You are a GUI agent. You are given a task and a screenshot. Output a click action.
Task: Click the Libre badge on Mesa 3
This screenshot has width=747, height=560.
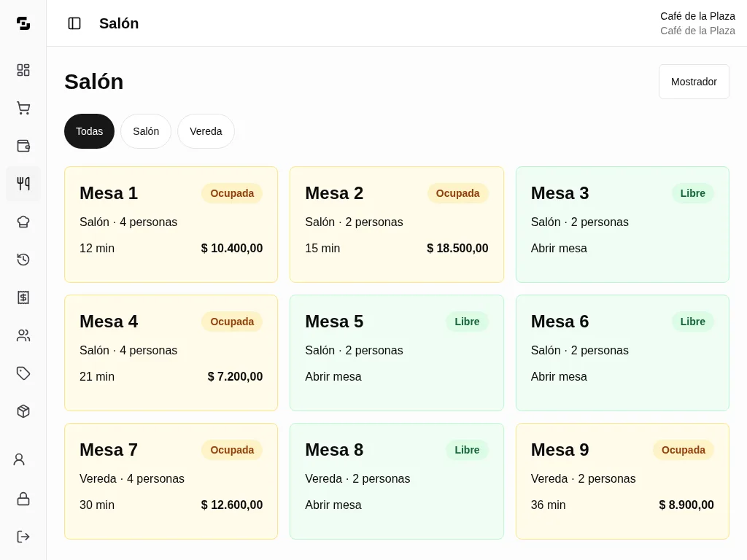pos(693,193)
